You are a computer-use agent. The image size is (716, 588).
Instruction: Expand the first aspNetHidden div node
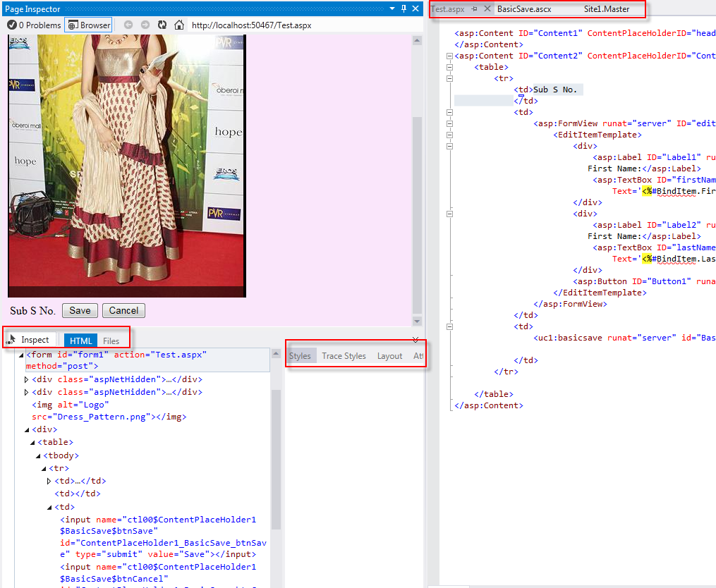pyautogui.click(x=27, y=379)
